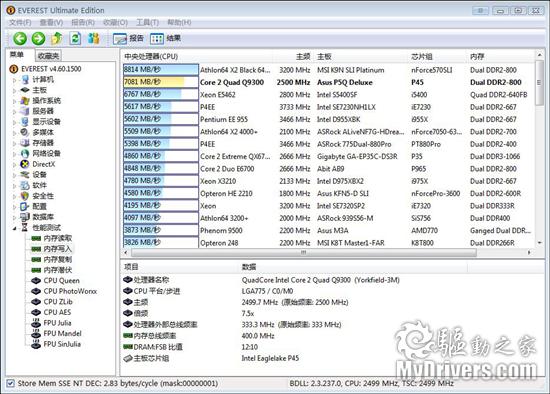
Task: Open the 内存潜伏 memory latency benchmark
Action: (52, 270)
